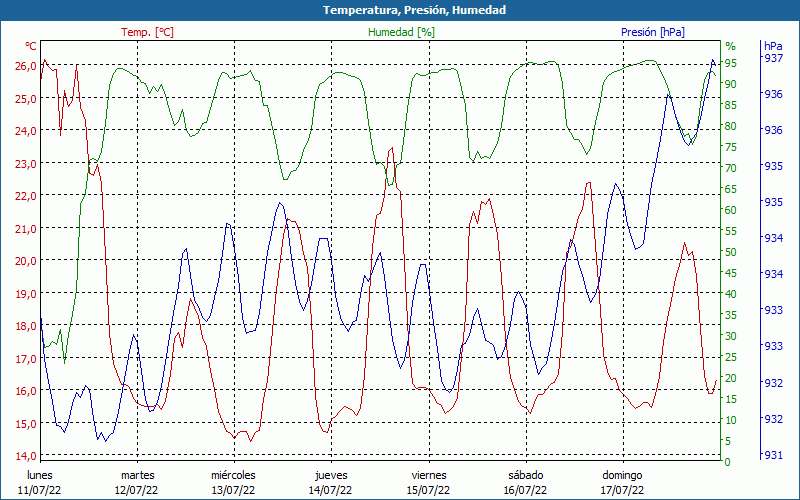Image resolution: width=800 pixels, height=500 pixels.
Task: Click the 'domingo' day label
Action: [x=622, y=475]
